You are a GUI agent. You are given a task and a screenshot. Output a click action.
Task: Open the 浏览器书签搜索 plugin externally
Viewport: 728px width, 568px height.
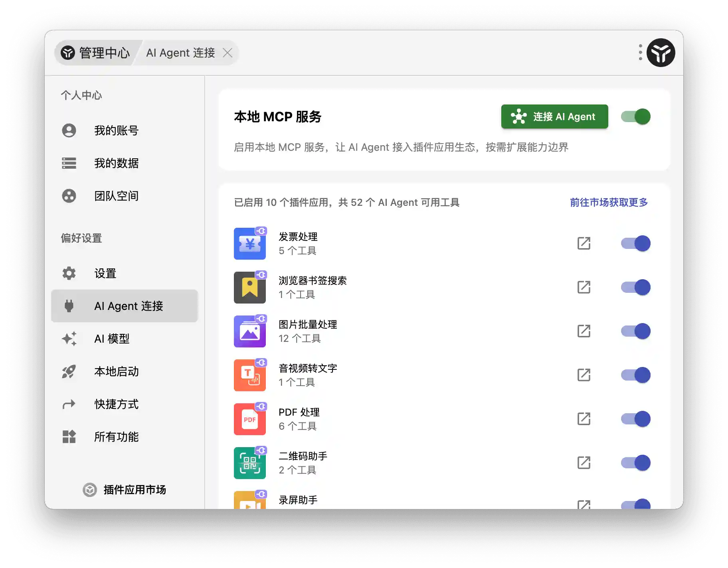point(584,287)
